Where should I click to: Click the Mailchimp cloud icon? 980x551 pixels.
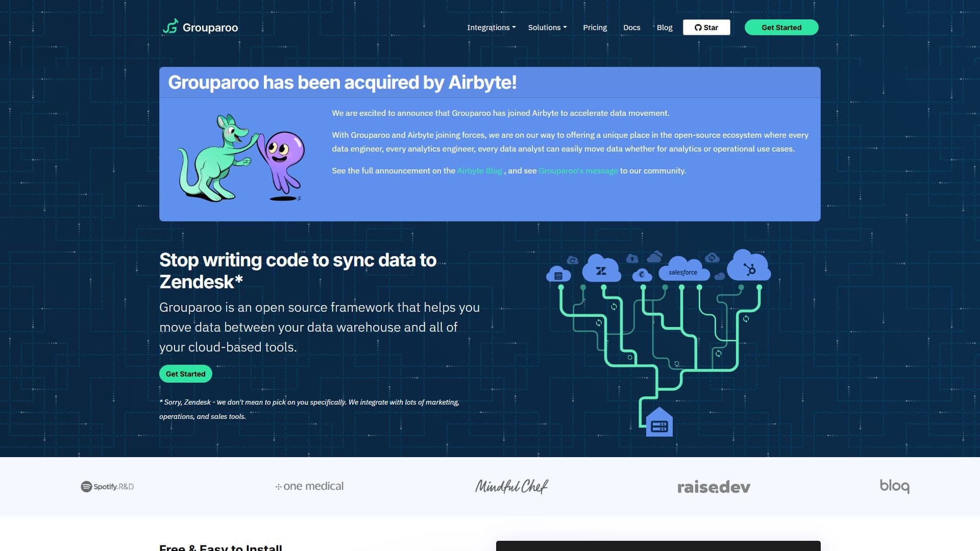(x=642, y=275)
